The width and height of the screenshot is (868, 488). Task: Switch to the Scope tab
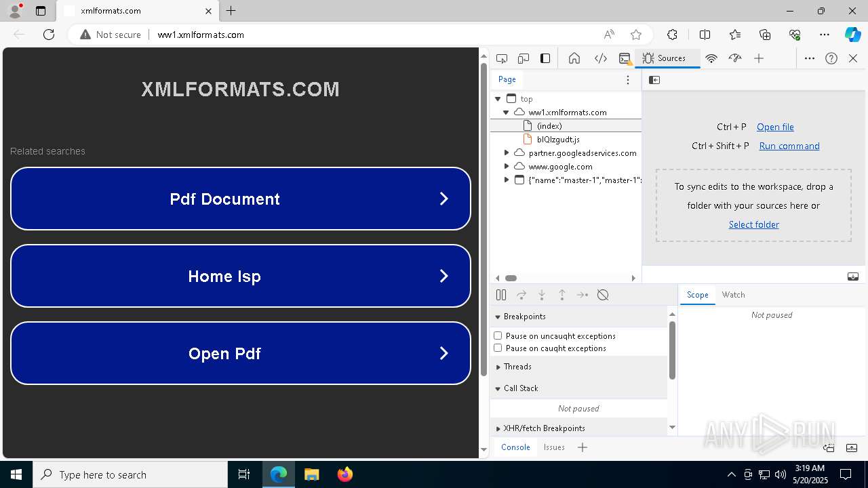(697, 295)
